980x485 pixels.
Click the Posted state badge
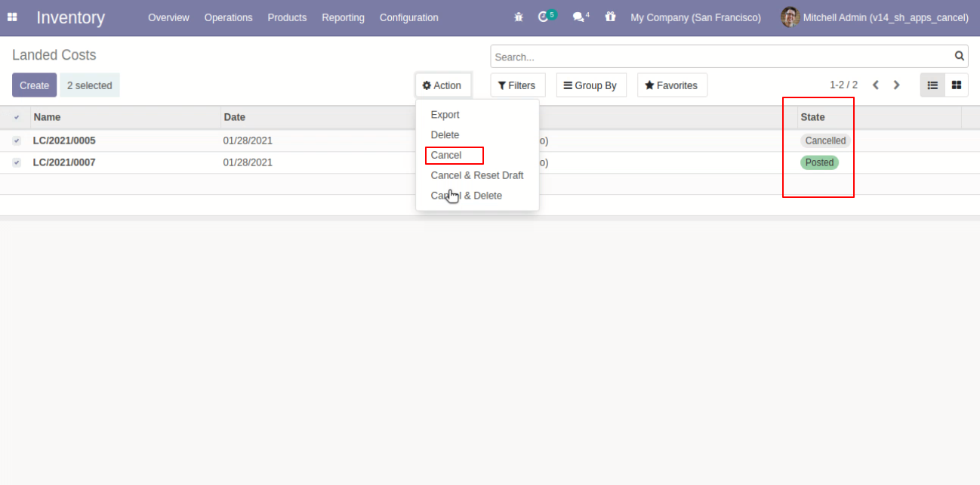819,162
